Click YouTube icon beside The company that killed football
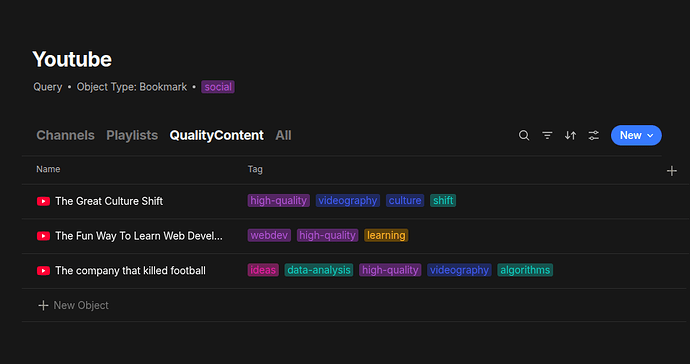The height and width of the screenshot is (364, 690). (x=43, y=270)
